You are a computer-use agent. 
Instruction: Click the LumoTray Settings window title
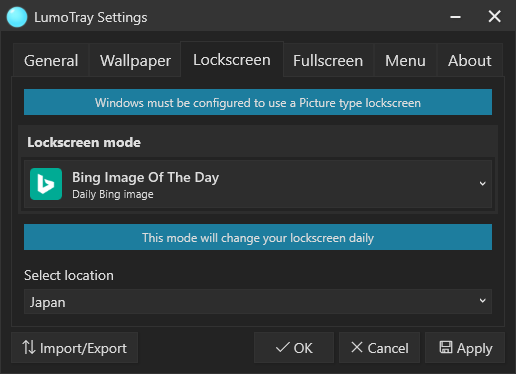tap(91, 17)
